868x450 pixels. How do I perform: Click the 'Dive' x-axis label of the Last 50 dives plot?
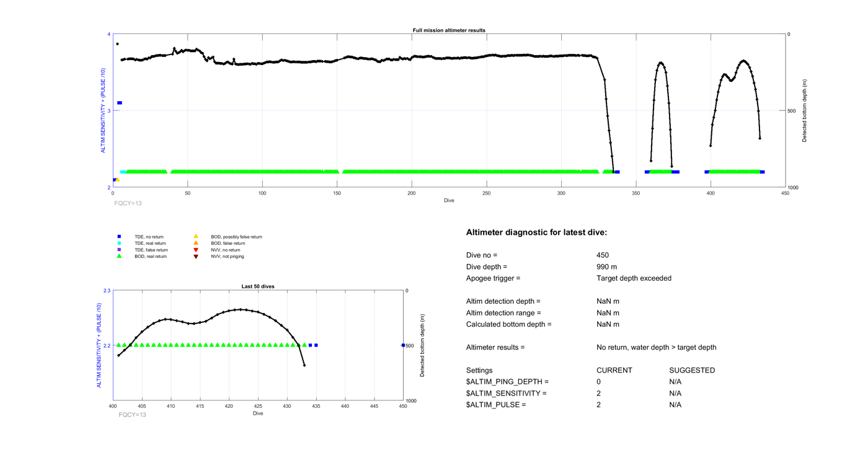point(258,413)
